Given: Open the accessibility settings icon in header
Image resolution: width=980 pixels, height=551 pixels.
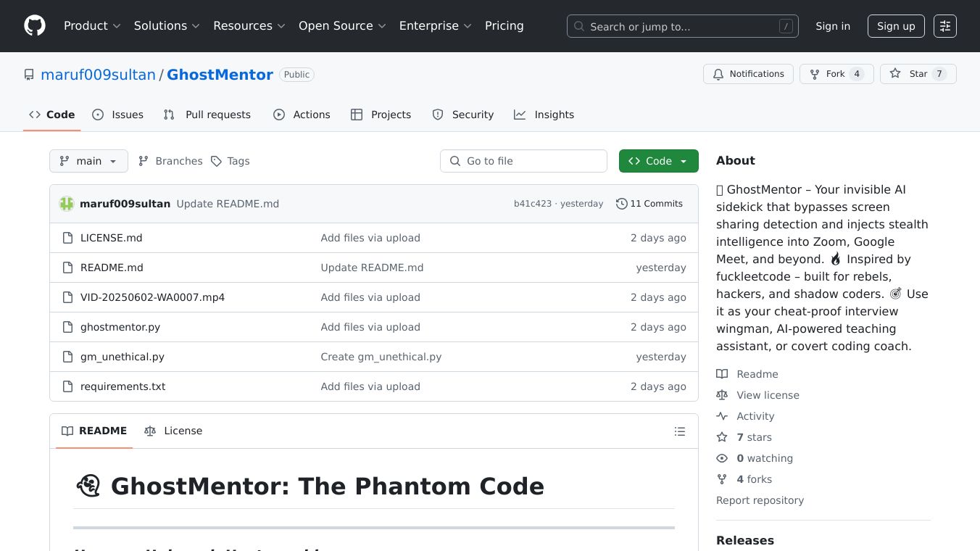Looking at the screenshot, I should coord(944,26).
